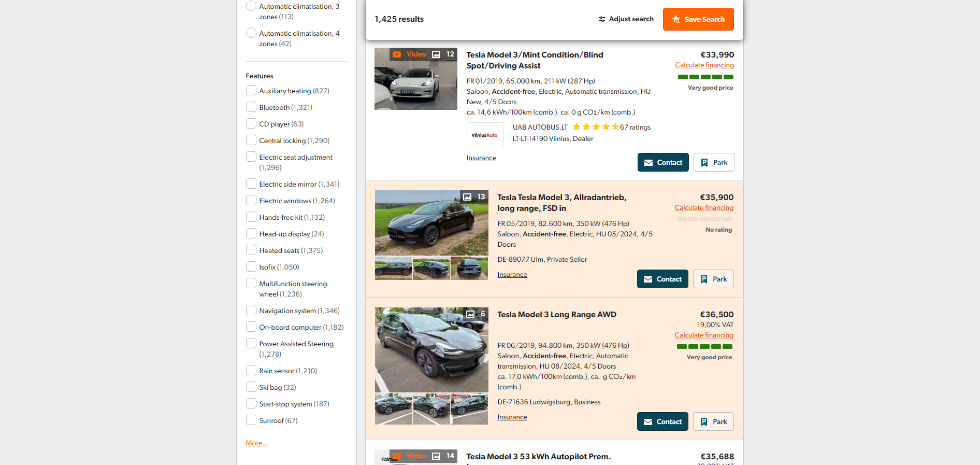Click the VilniusAuto dealer logo
The width and height of the screenshot is (980, 465).
[x=485, y=135]
